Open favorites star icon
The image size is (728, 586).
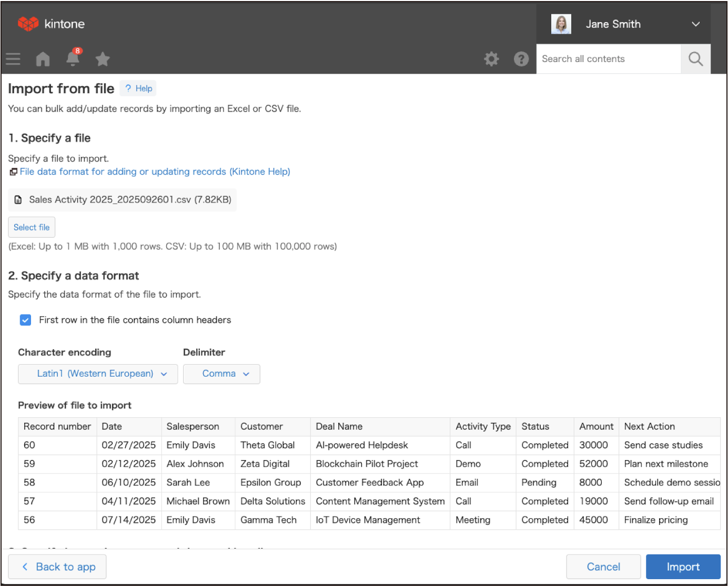point(103,59)
